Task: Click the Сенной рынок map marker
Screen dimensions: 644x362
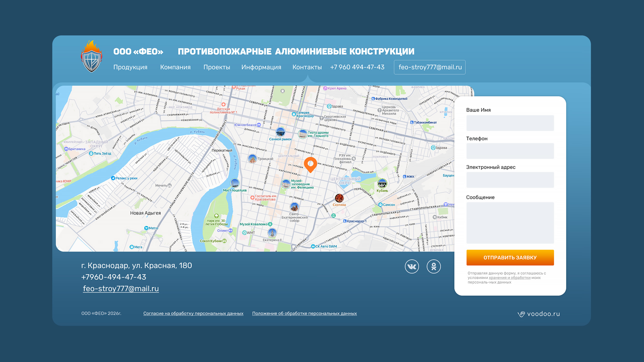Action: point(280,132)
